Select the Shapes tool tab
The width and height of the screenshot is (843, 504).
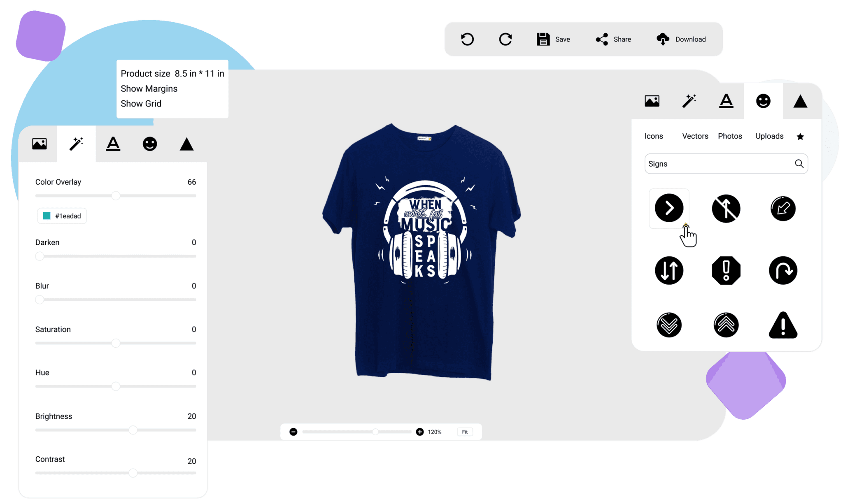click(x=800, y=100)
